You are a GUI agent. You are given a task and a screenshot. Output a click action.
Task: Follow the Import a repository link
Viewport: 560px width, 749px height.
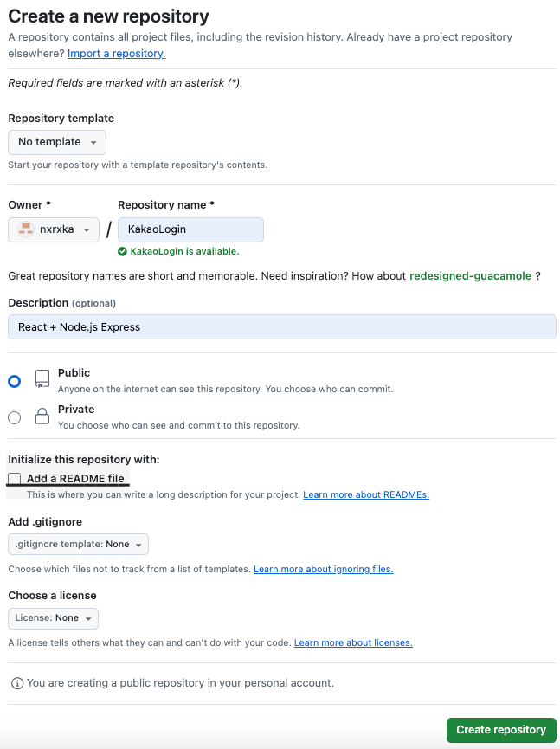coord(117,54)
